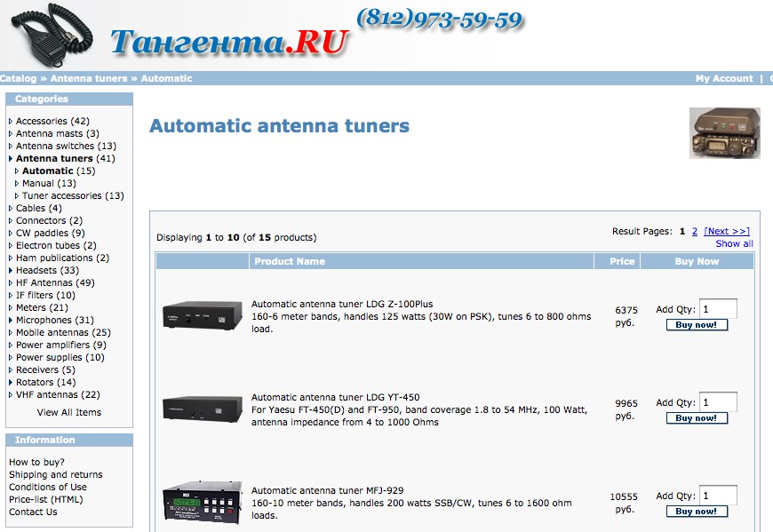The height and width of the screenshot is (532, 773).
Task: Open How to buy? page
Action: (x=36, y=462)
